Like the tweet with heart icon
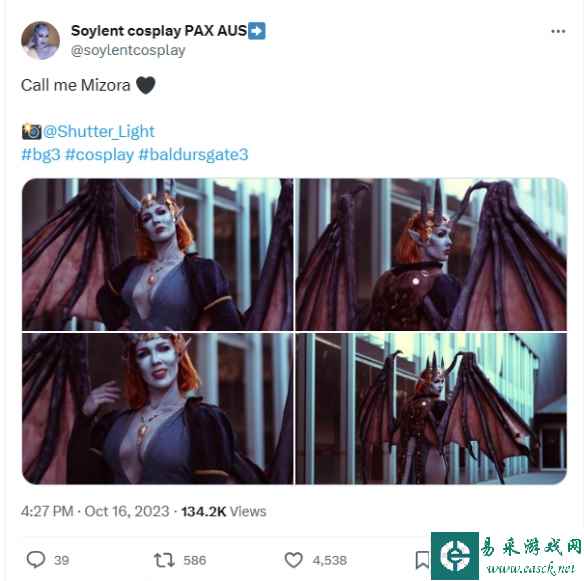 293,560
